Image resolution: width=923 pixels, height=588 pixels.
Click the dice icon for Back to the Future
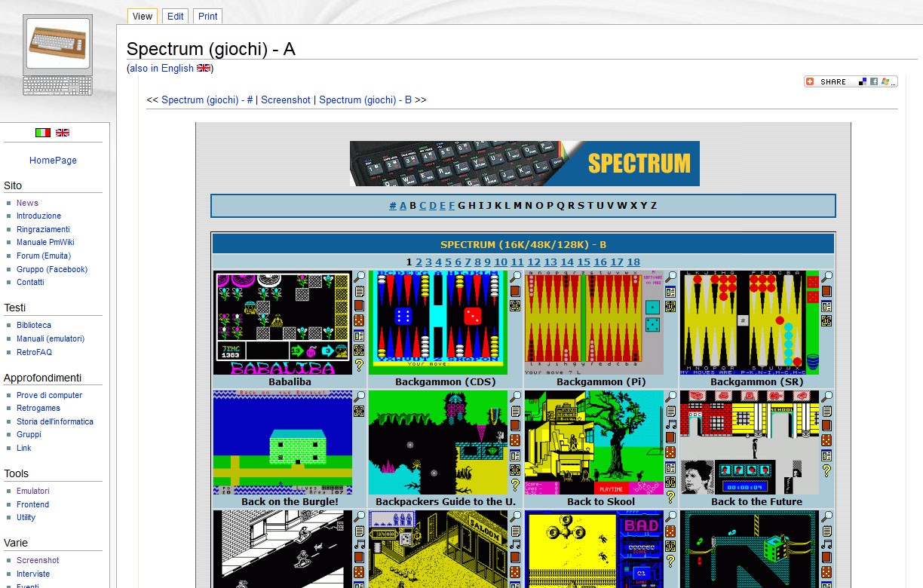[x=826, y=440]
